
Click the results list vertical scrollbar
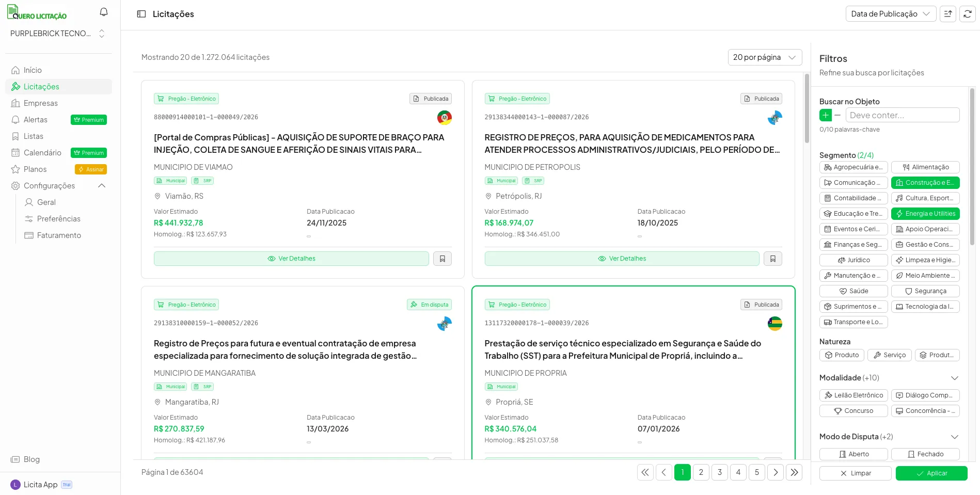tap(807, 108)
